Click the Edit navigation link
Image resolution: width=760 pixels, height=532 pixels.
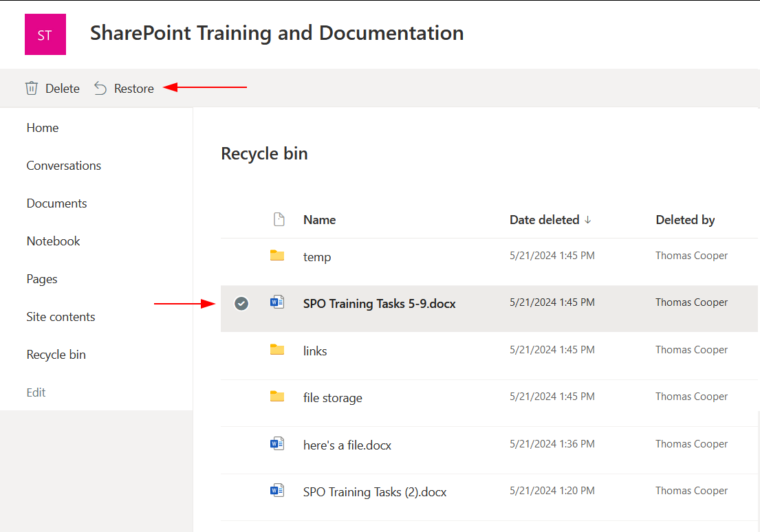click(36, 392)
